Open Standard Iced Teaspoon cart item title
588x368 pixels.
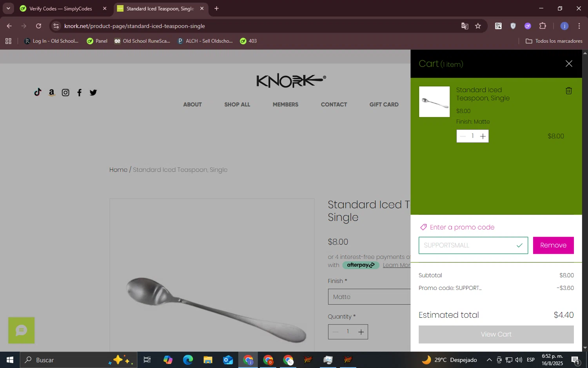pos(483,94)
